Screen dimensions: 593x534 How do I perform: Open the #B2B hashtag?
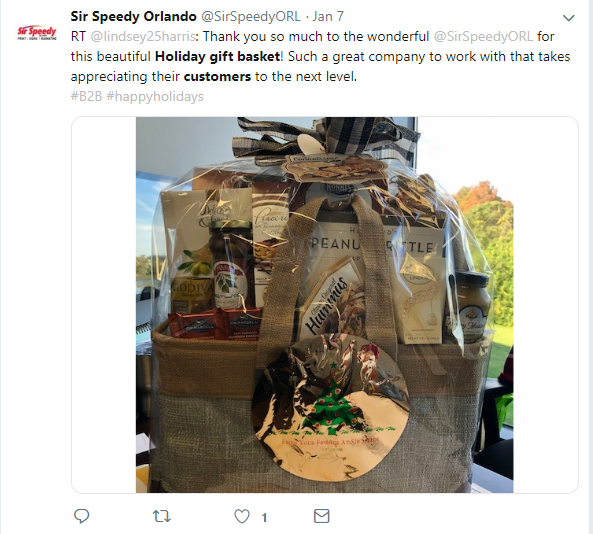[x=86, y=96]
